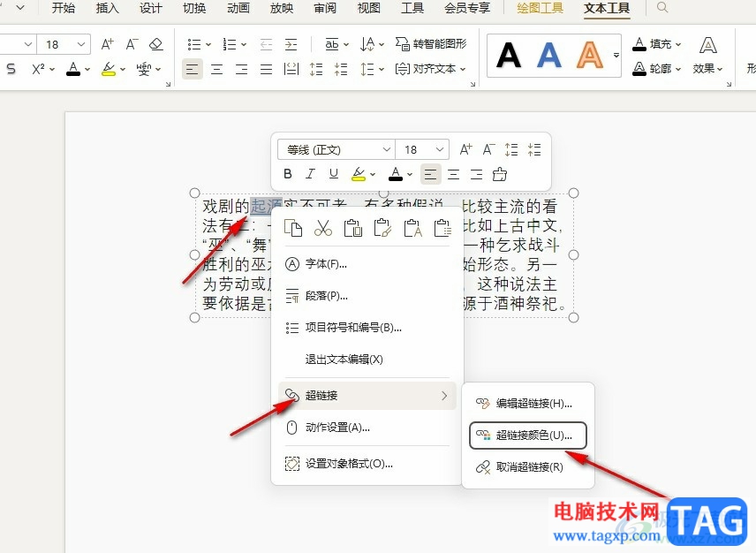The height and width of the screenshot is (553, 756).
Task: Click the Copy icon in the context menu
Action: (x=293, y=228)
